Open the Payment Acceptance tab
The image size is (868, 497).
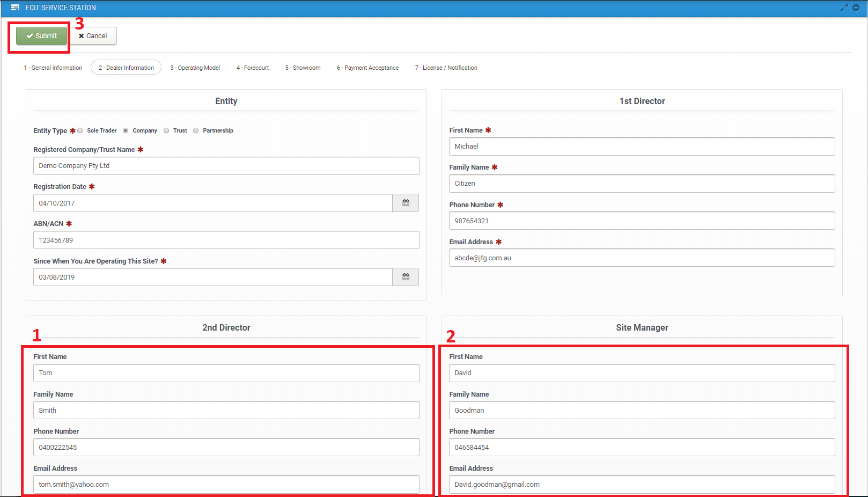(367, 68)
